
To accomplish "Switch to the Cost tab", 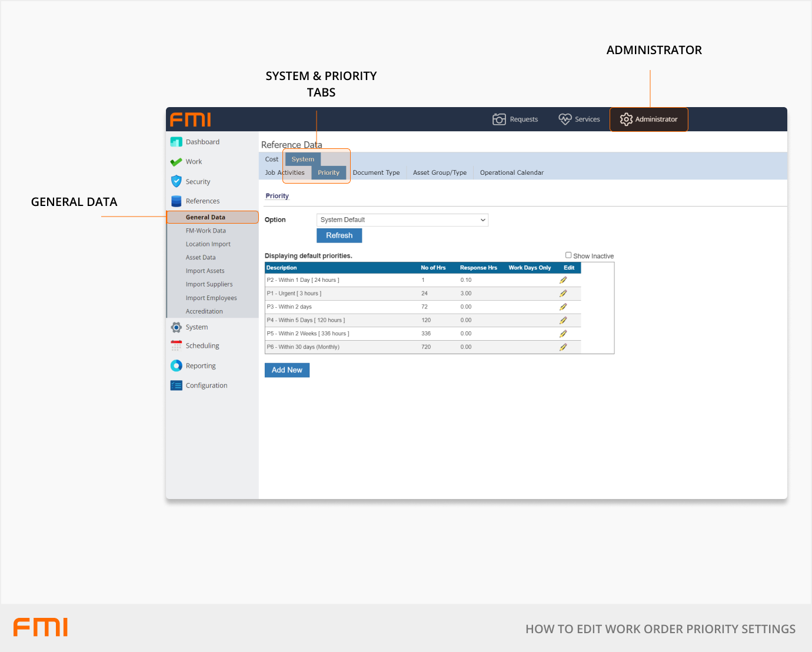I will [271, 159].
